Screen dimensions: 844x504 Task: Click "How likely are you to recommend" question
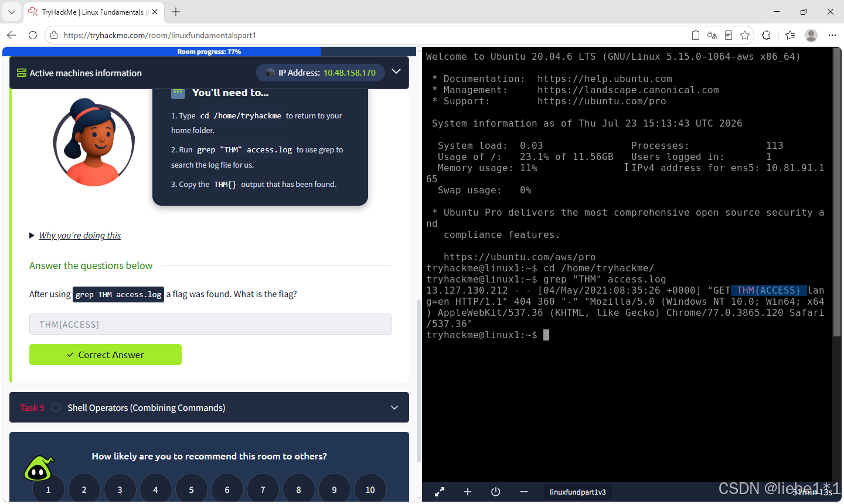[209, 456]
